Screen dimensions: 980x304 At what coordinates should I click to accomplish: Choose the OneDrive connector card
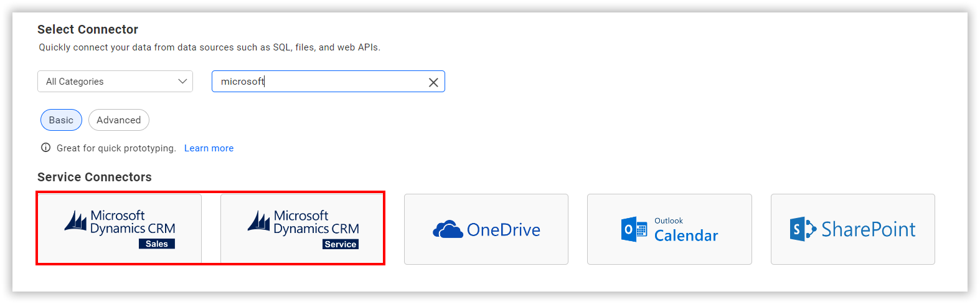(486, 229)
